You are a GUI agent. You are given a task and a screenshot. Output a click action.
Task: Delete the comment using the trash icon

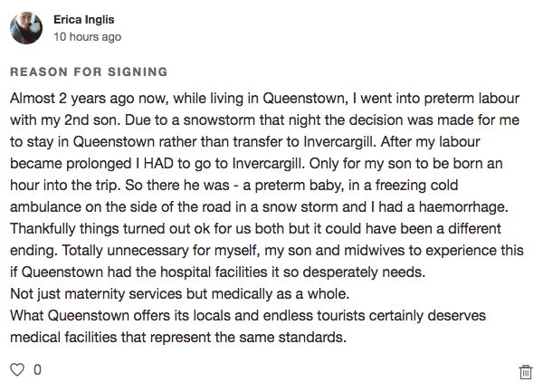click(525, 371)
